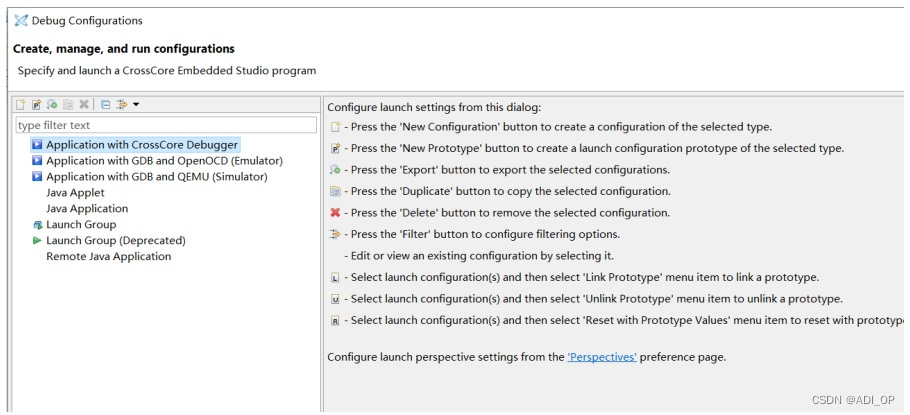Open the Filter dropdown arrow in toolbar
Image resolution: width=910 pixels, height=415 pixels.
tap(136, 104)
